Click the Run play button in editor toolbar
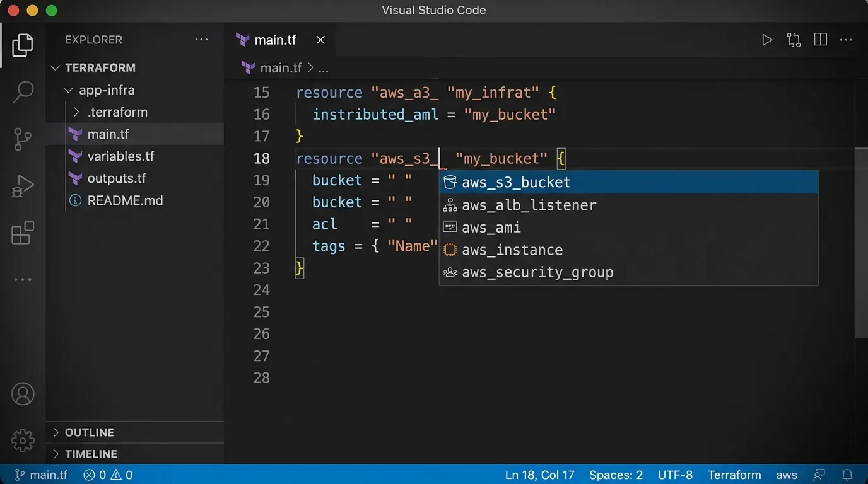Viewport: 868px width, 484px height. click(767, 40)
